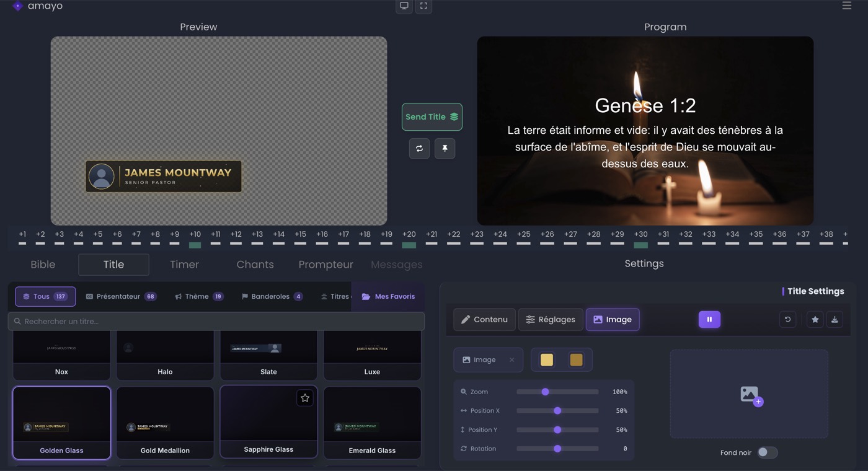Adjust the Position X slider
The width and height of the screenshot is (868, 471).
(557, 411)
